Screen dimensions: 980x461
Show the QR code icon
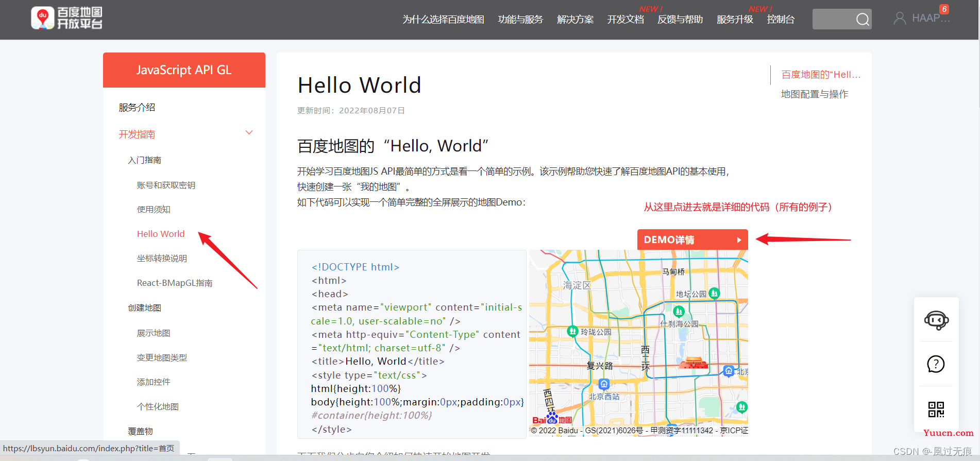(936, 409)
